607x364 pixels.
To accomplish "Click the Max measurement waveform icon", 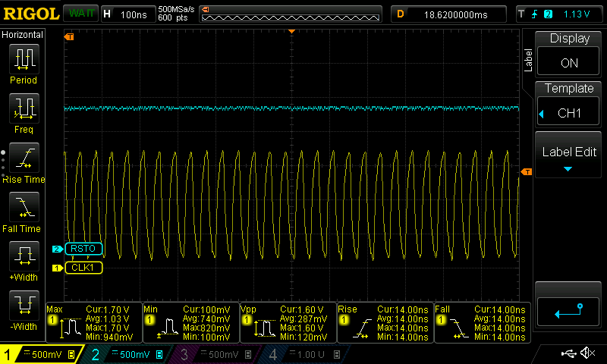I will coord(70,328).
